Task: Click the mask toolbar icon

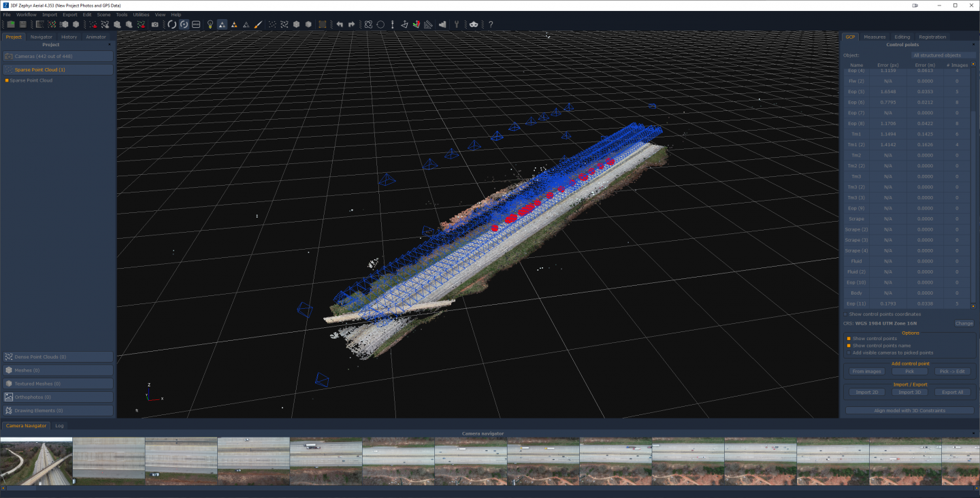Action: (473, 24)
